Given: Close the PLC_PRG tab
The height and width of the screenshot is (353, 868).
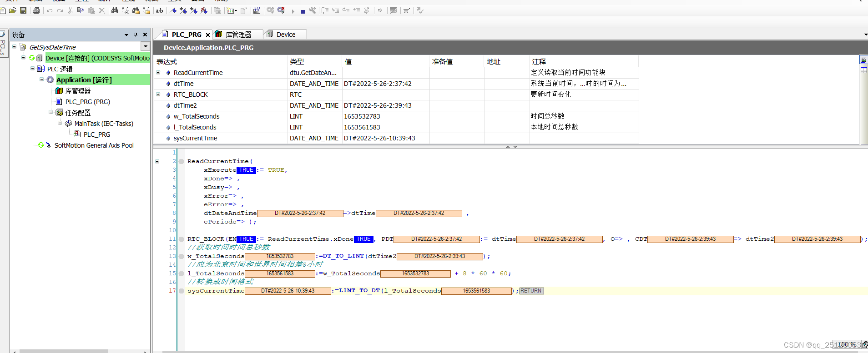Looking at the screenshot, I should click(x=208, y=35).
